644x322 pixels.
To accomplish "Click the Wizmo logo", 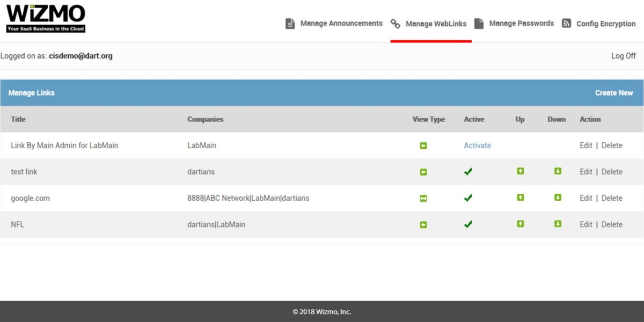I will [46, 19].
